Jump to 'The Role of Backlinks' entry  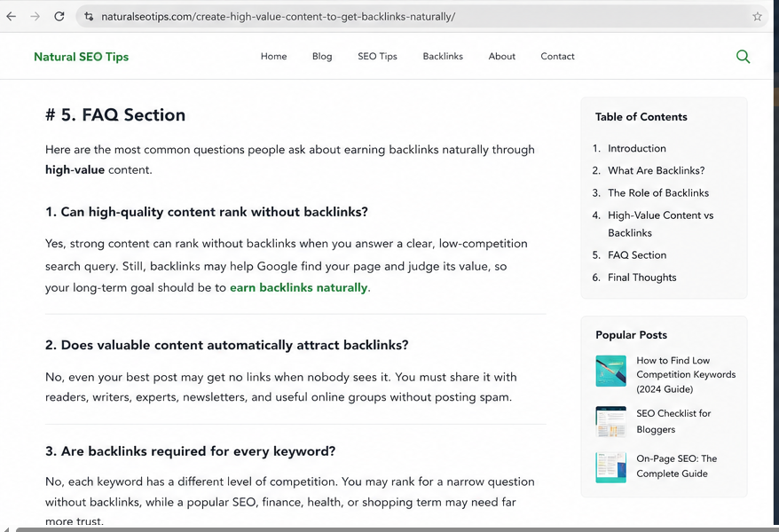658,193
